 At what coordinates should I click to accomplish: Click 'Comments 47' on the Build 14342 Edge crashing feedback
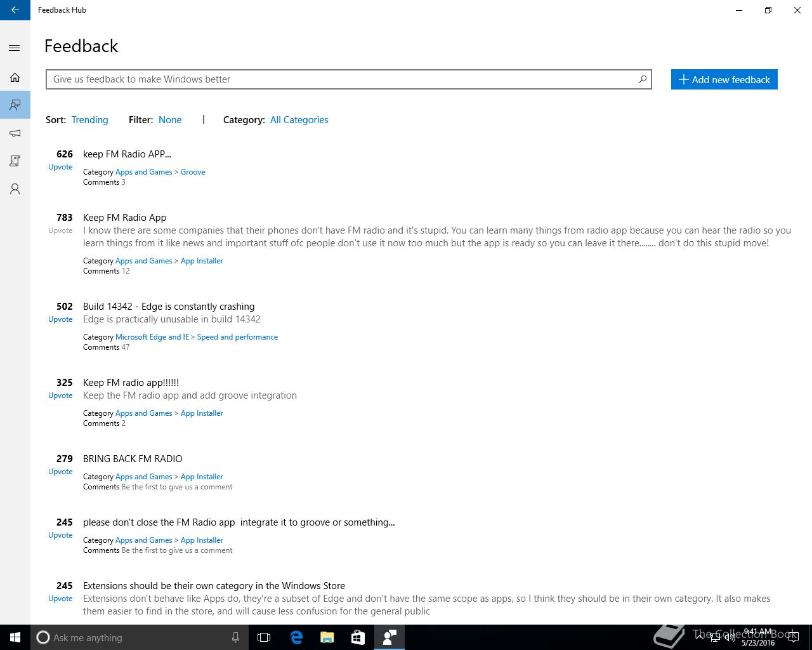point(107,347)
